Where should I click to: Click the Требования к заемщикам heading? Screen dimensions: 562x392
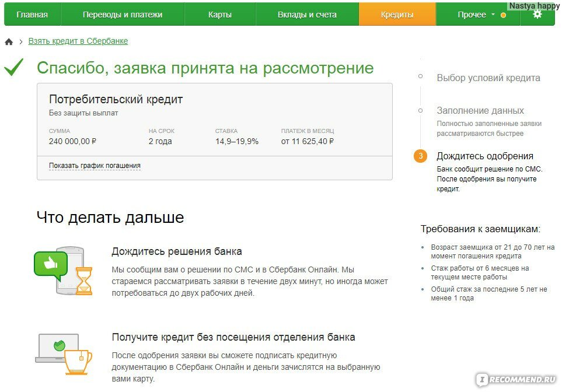(x=480, y=229)
